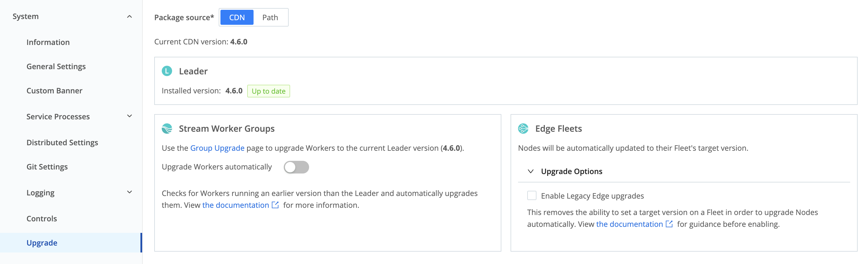Open the Group Upgrade page link
The width and height of the screenshot is (868, 264).
click(x=217, y=148)
